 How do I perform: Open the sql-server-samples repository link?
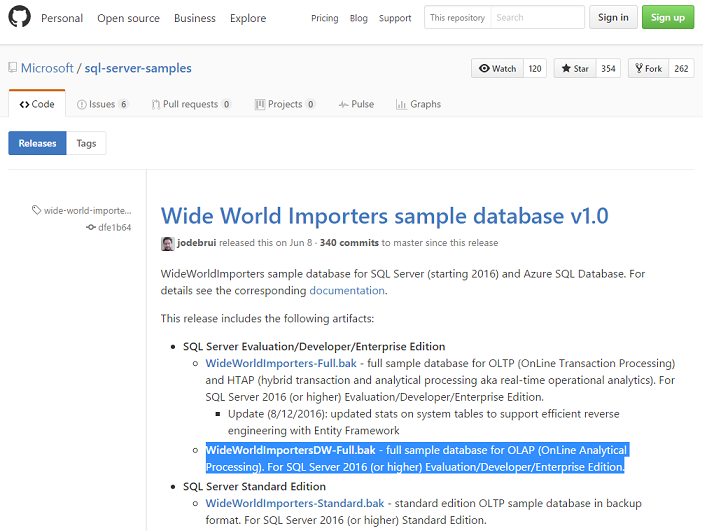[138, 68]
